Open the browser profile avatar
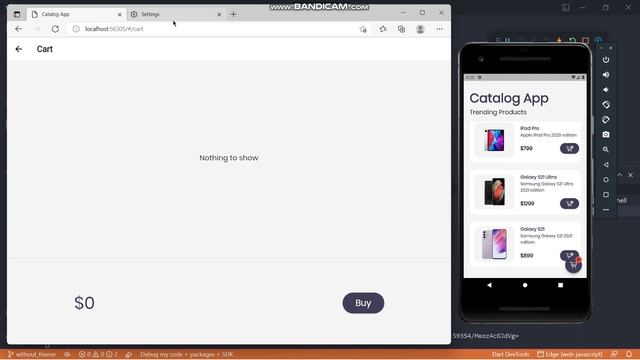Image resolution: width=640 pixels, height=360 pixels. [420, 29]
